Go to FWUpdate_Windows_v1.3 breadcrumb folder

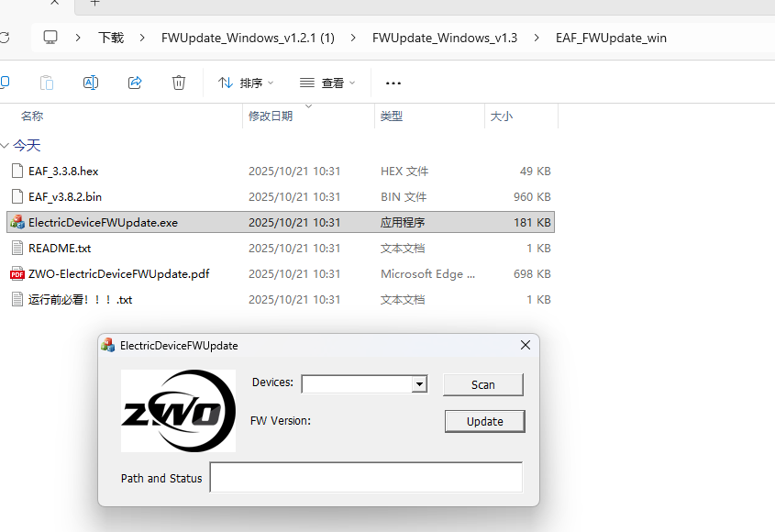tap(444, 38)
